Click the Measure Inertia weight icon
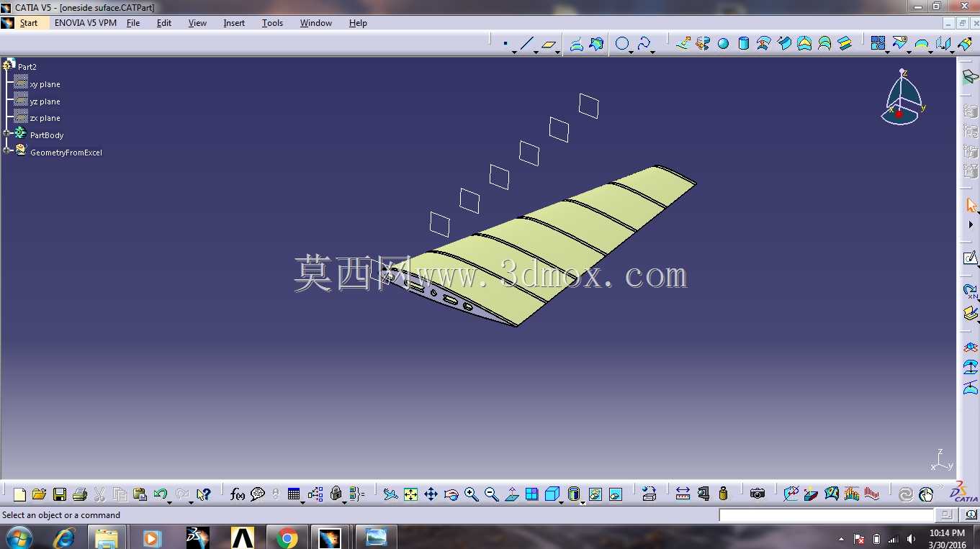Image resolution: width=980 pixels, height=549 pixels. pos(723,494)
